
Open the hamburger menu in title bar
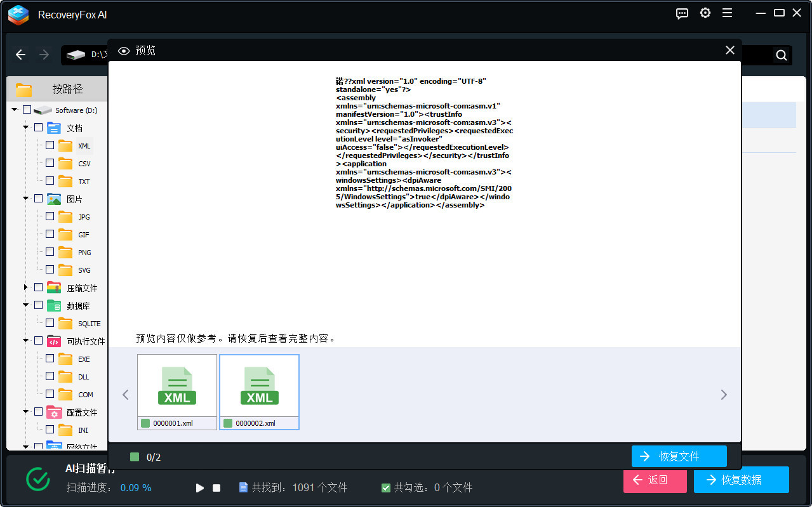point(727,13)
